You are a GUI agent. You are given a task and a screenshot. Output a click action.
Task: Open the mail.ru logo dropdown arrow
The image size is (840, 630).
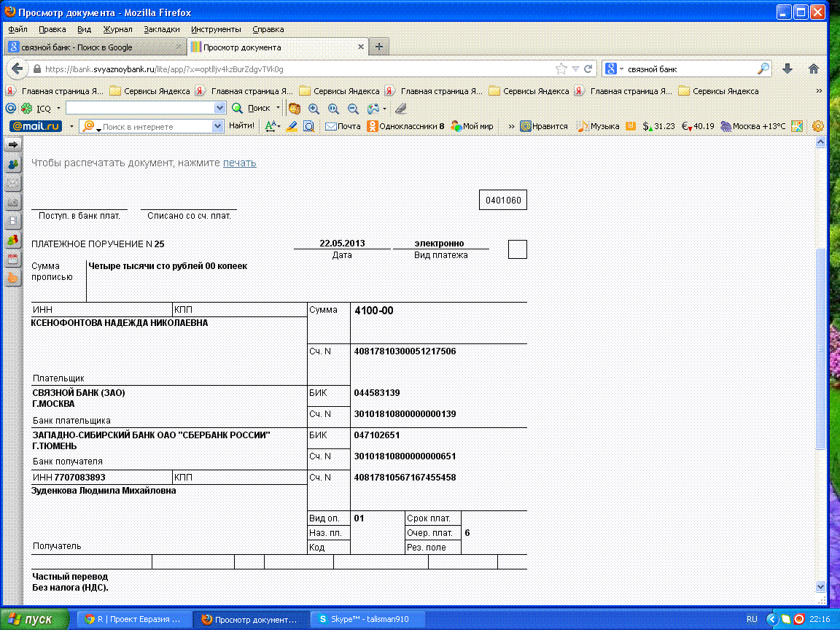click(x=71, y=127)
